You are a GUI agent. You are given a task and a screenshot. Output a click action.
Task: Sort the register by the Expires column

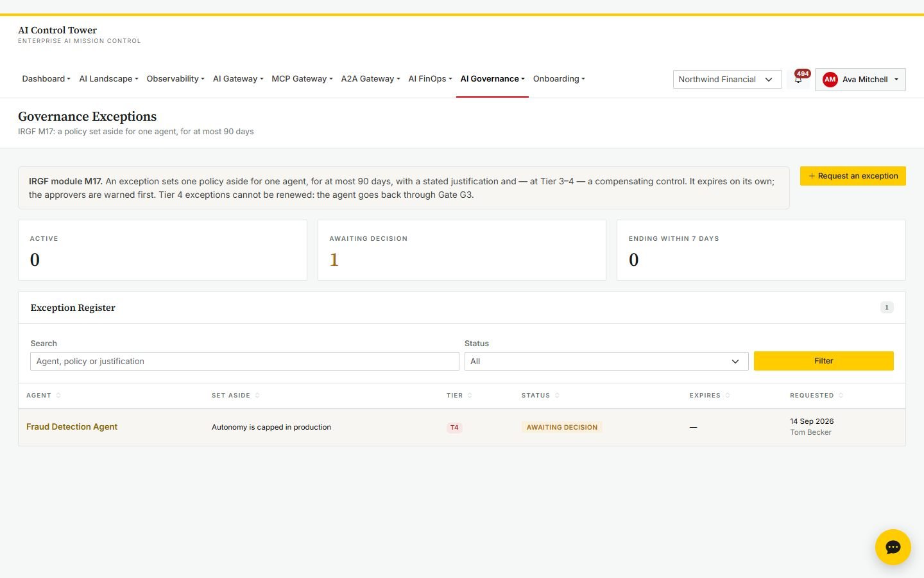coord(710,396)
